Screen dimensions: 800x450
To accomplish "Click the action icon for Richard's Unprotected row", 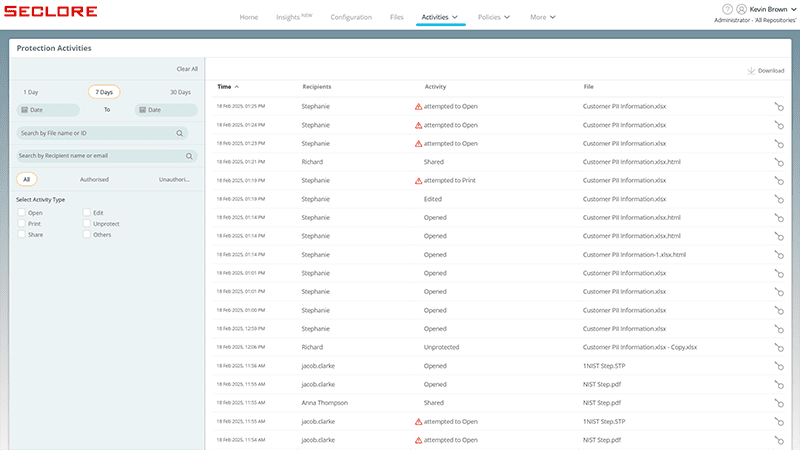I will pos(779,347).
